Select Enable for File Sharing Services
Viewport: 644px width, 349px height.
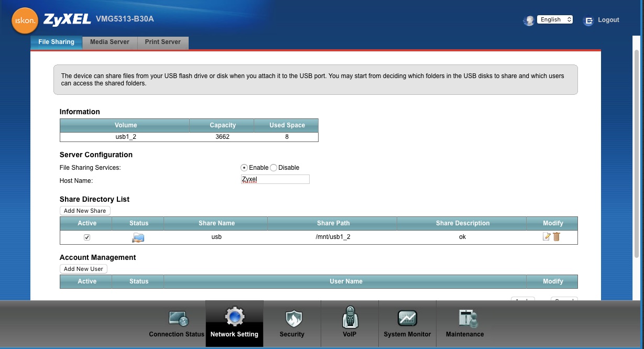244,168
